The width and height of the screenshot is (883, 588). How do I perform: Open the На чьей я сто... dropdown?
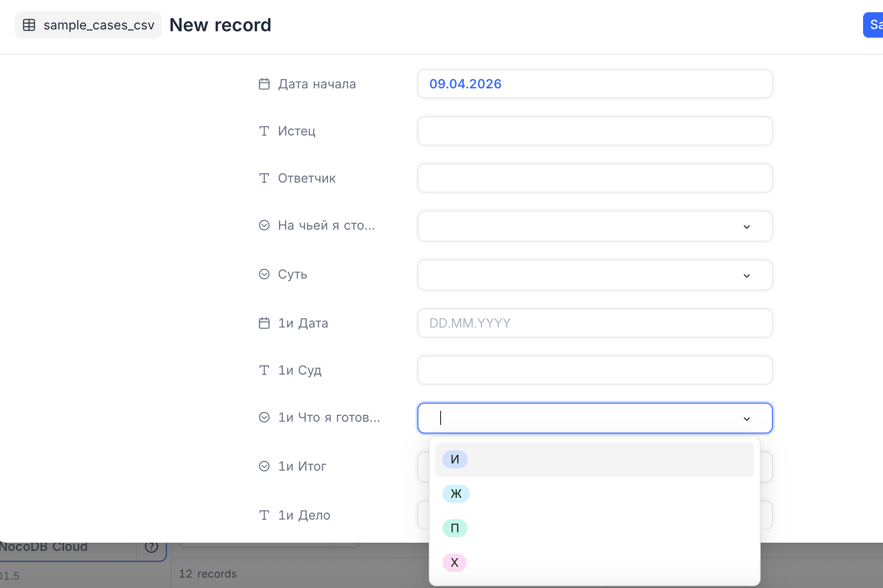point(595,226)
